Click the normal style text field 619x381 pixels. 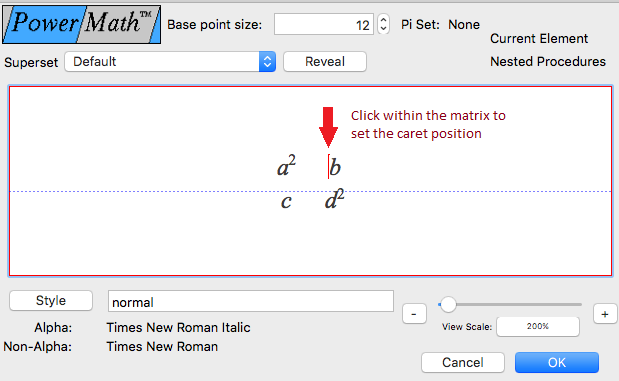[251, 301]
